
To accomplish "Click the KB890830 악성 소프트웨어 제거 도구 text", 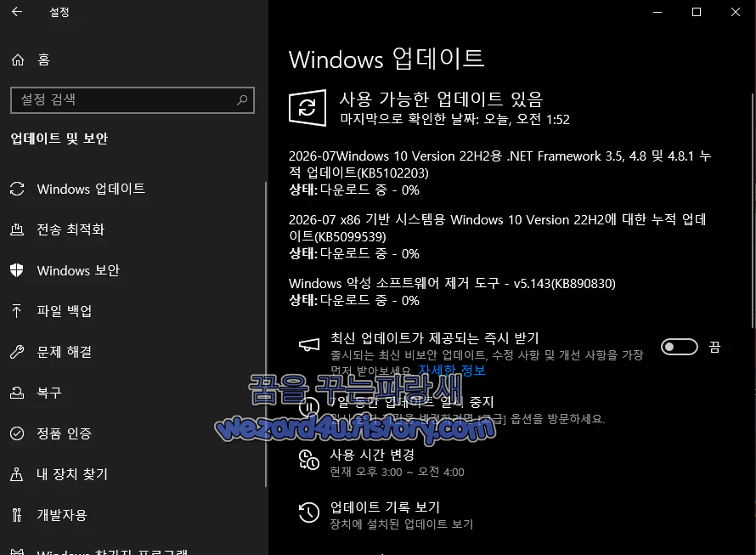I will [452, 283].
